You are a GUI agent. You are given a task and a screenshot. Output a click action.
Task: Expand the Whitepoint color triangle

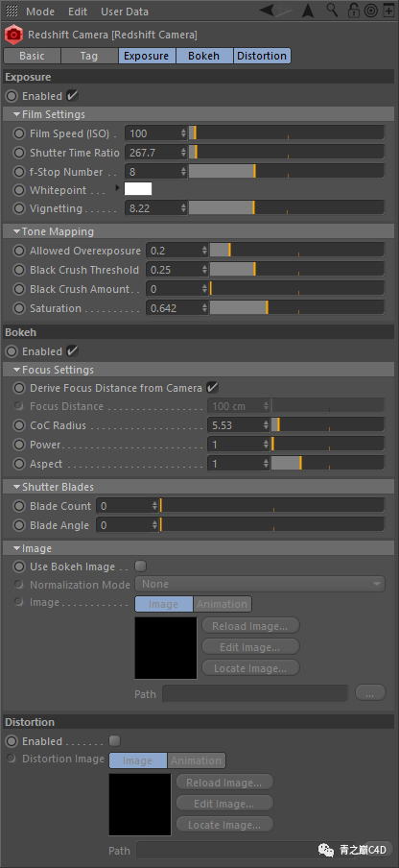(117, 188)
